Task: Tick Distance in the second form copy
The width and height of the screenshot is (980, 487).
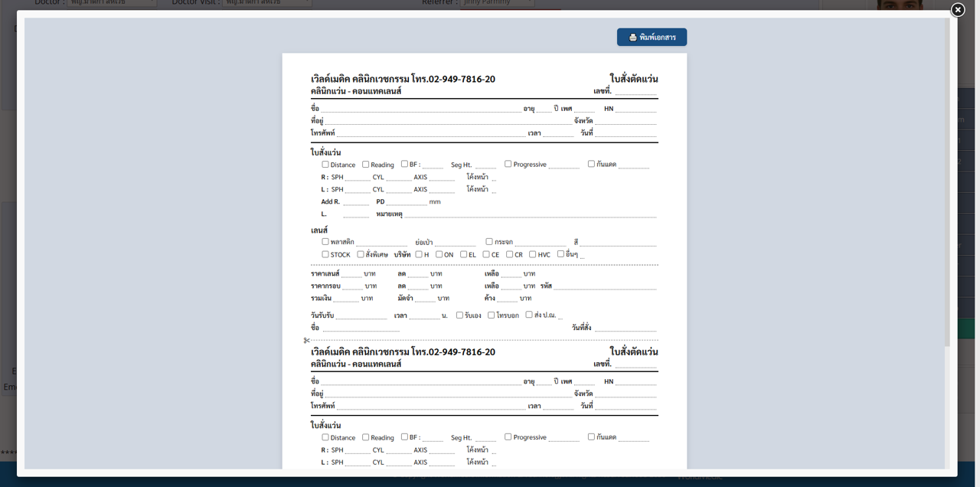Action: [325, 437]
